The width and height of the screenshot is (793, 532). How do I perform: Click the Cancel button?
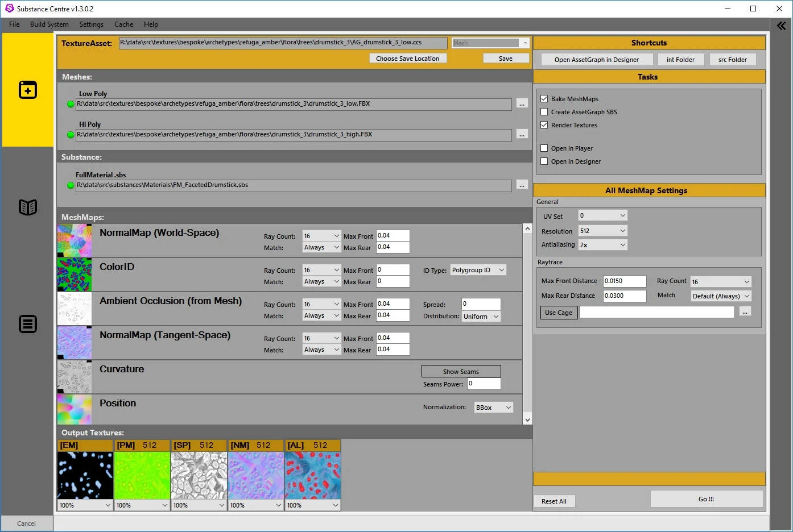tap(27, 523)
